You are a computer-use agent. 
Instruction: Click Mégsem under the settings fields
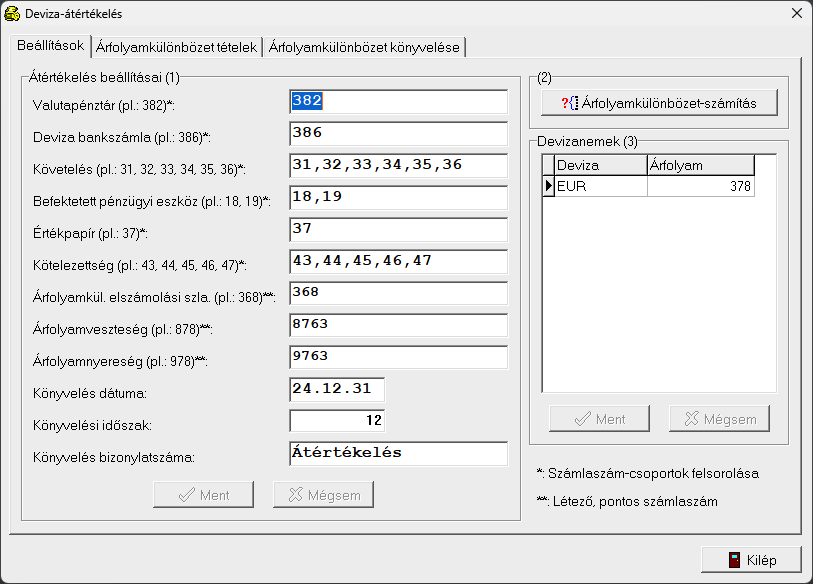(x=324, y=495)
